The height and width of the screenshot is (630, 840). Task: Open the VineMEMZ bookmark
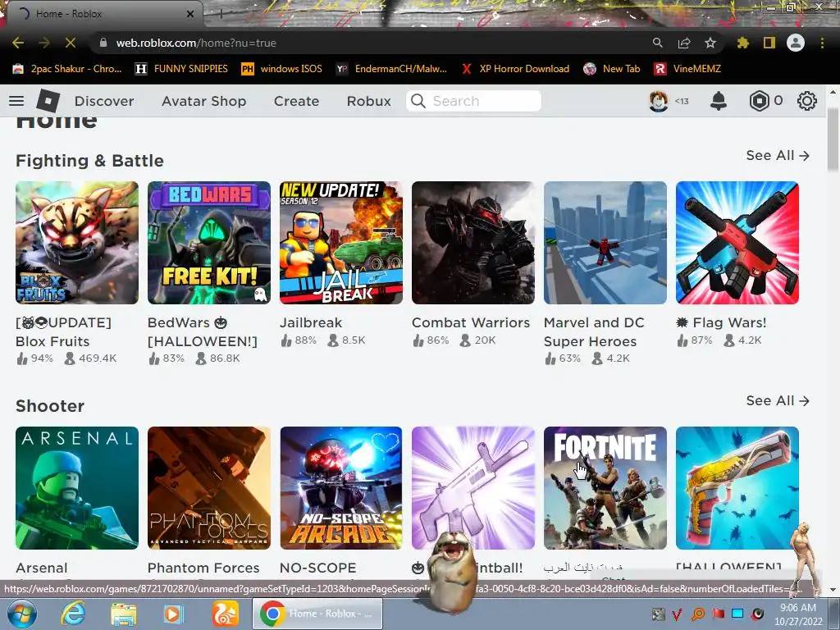point(688,69)
